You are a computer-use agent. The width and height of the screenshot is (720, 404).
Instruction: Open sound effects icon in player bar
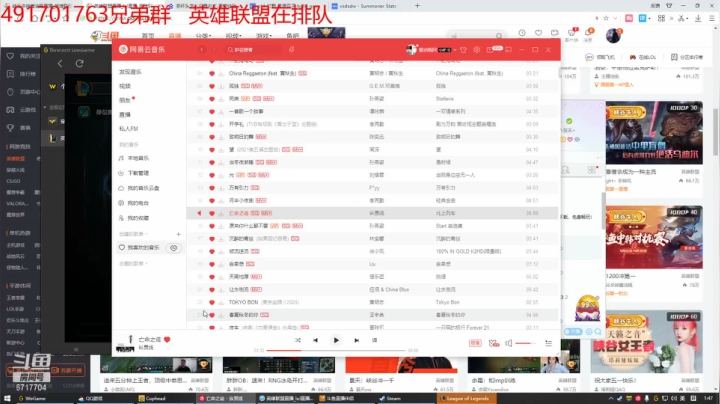point(494,343)
